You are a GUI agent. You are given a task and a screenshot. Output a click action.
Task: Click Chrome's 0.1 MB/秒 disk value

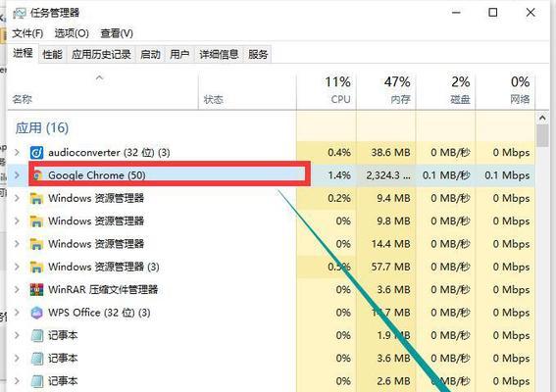tap(446, 175)
